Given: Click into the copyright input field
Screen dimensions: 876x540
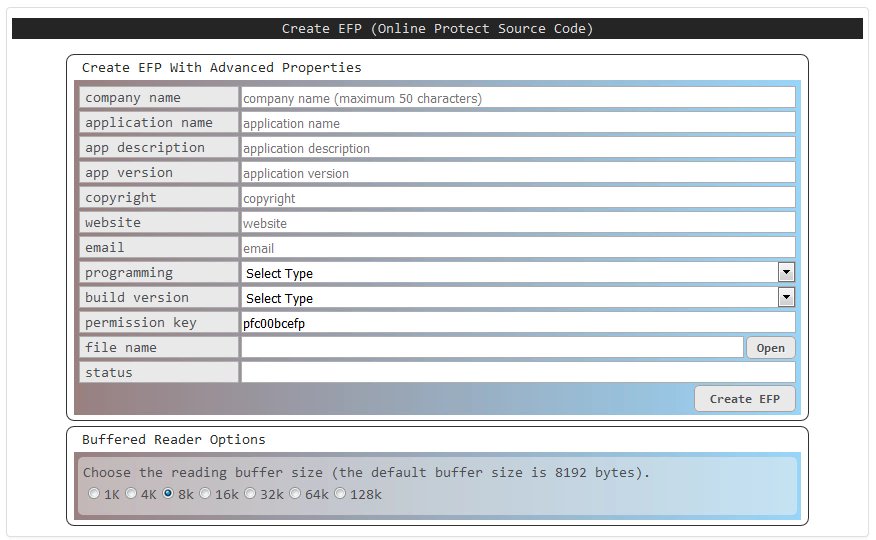Looking at the screenshot, I should tap(518, 198).
